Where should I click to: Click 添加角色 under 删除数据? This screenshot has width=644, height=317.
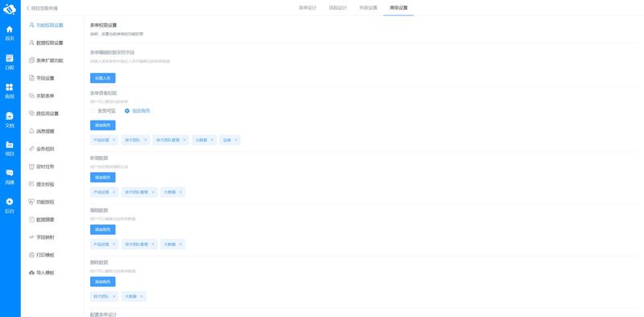[x=103, y=282]
